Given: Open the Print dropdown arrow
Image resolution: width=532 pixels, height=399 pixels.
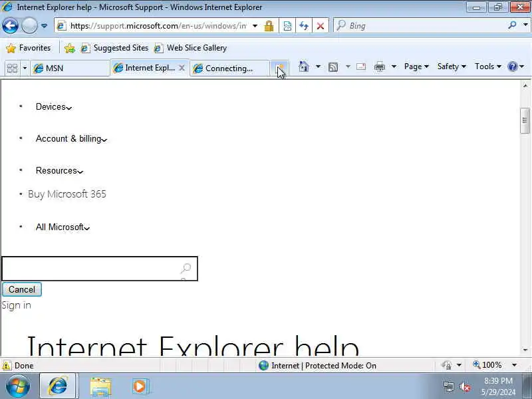Looking at the screenshot, I should [x=394, y=66].
